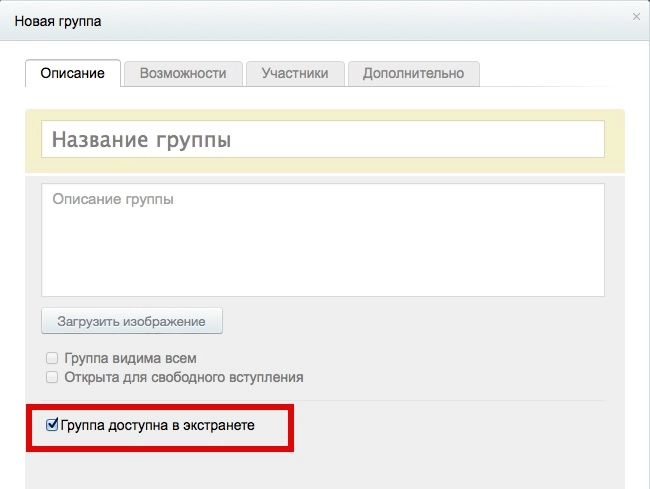The width and height of the screenshot is (650, 489).
Task: Enable the Группа видима всем checkbox
Action: pos(52,358)
